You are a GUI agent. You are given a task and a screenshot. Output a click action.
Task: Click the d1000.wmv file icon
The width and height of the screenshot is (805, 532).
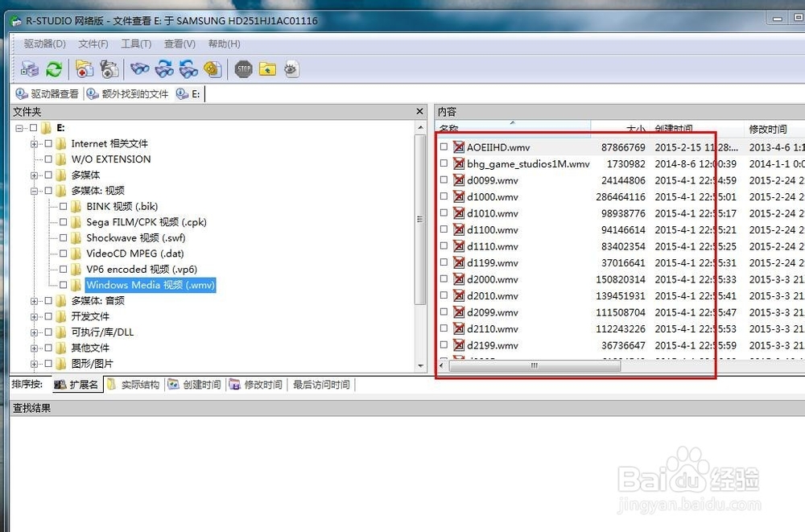click(x=459, y=196)
